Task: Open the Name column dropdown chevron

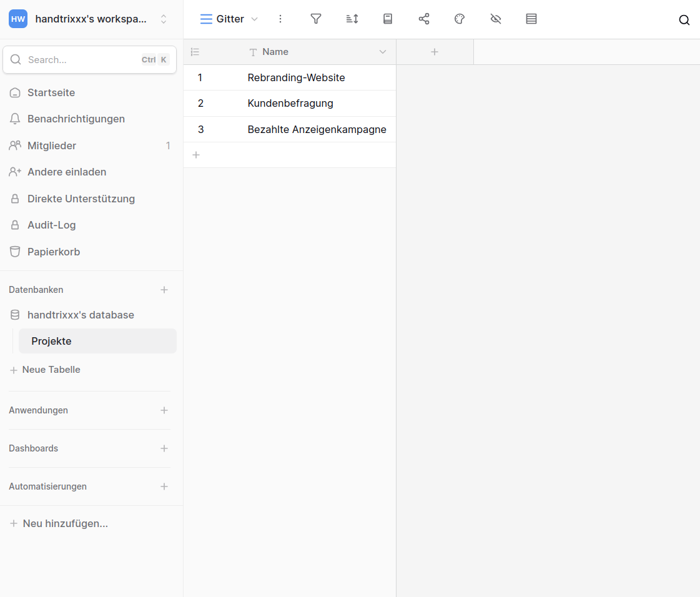Action: [x=383, y=52]
